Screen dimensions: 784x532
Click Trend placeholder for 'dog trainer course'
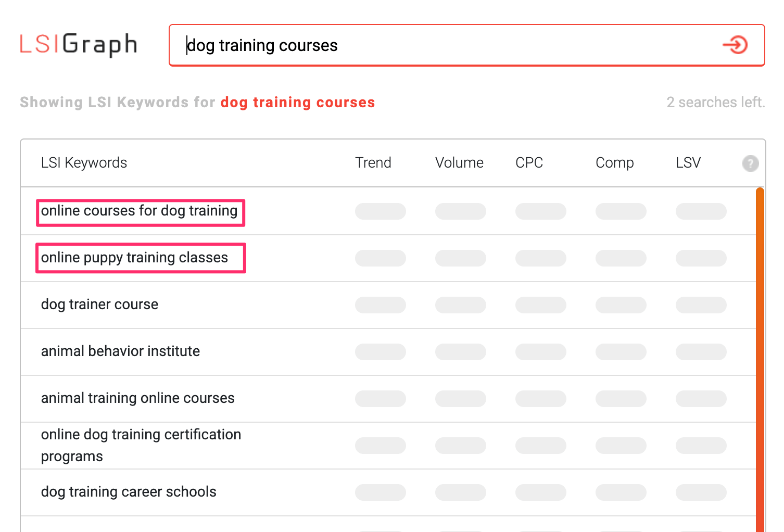tap(381, 305)
